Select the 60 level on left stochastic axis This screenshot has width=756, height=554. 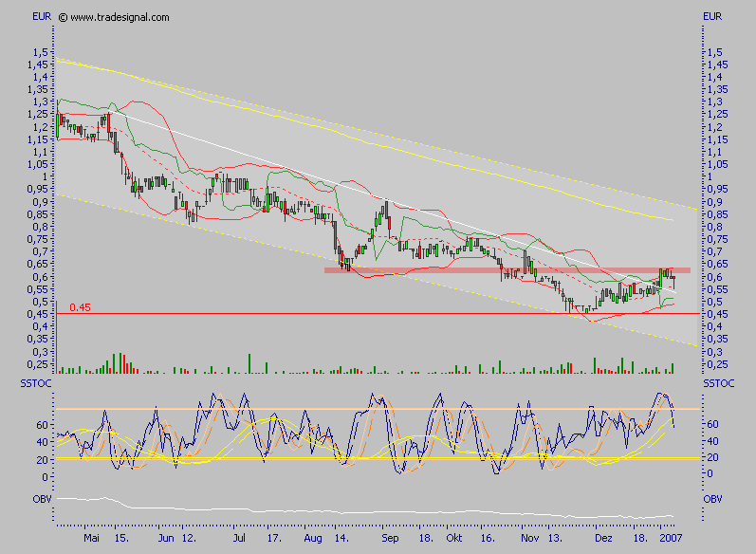click(43, 425)
